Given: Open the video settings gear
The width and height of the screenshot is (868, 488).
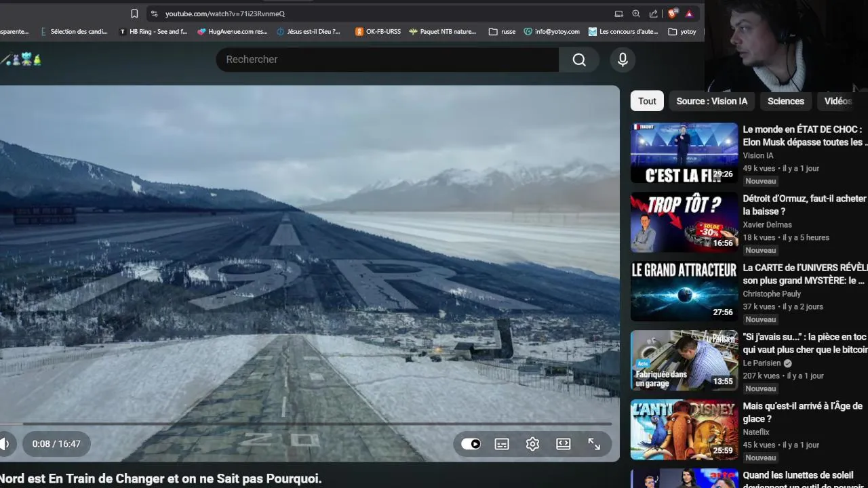Looking at the screenshot, I should [532, 444].
